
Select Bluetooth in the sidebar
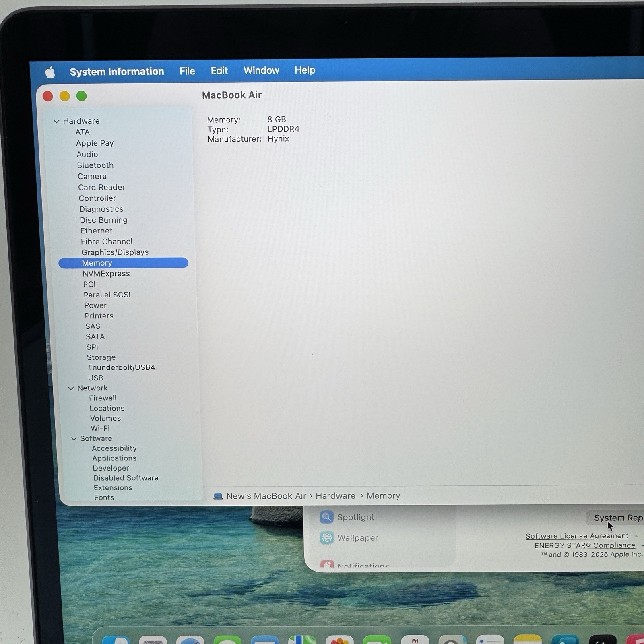(95, 165)
